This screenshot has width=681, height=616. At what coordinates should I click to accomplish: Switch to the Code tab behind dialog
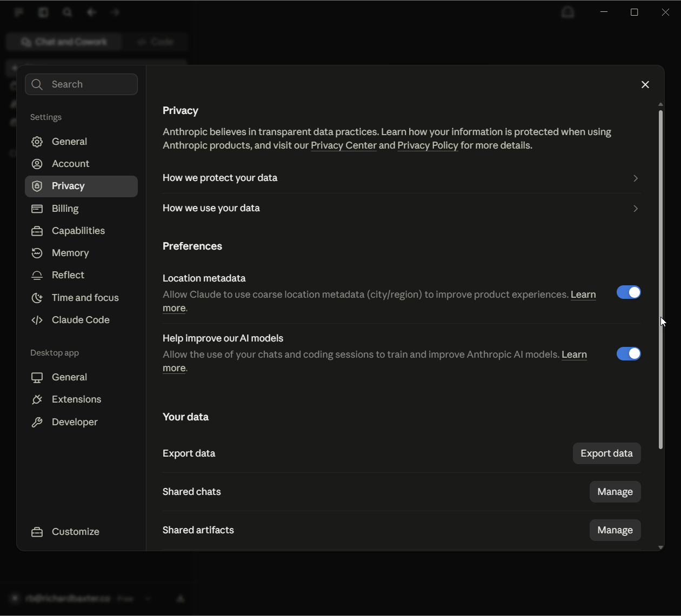click(155, 42)
